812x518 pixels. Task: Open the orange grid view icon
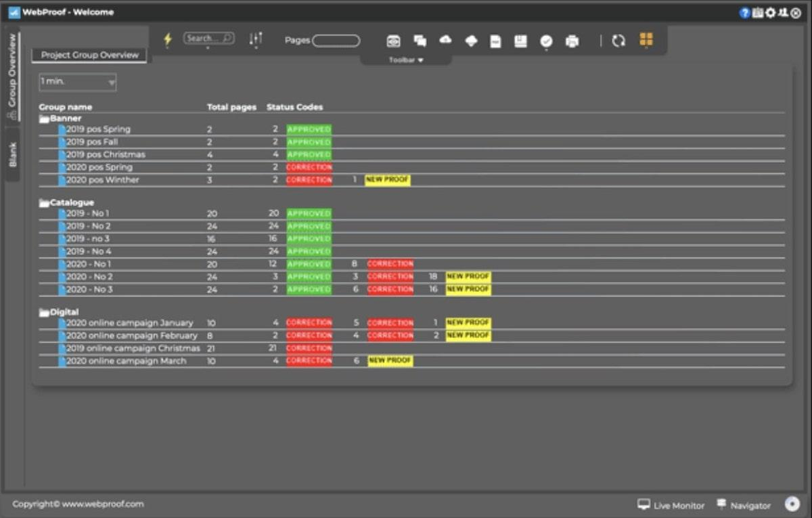(x=646, y=40)
